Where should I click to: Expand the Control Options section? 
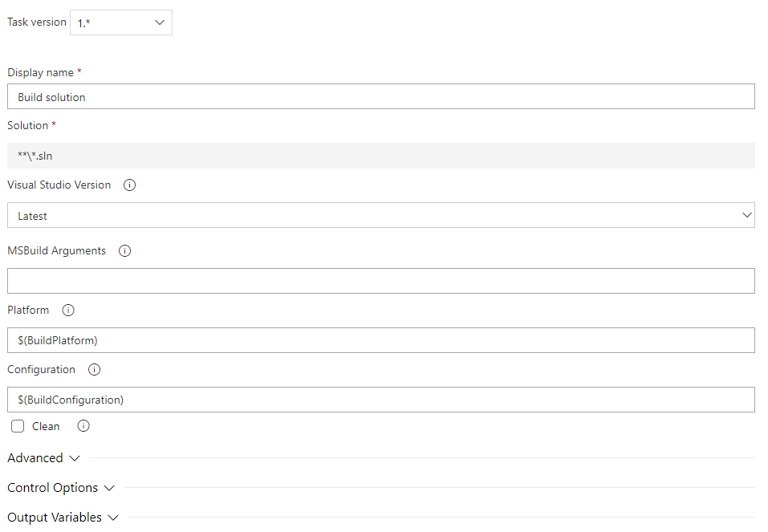click(x=61, y=488)
